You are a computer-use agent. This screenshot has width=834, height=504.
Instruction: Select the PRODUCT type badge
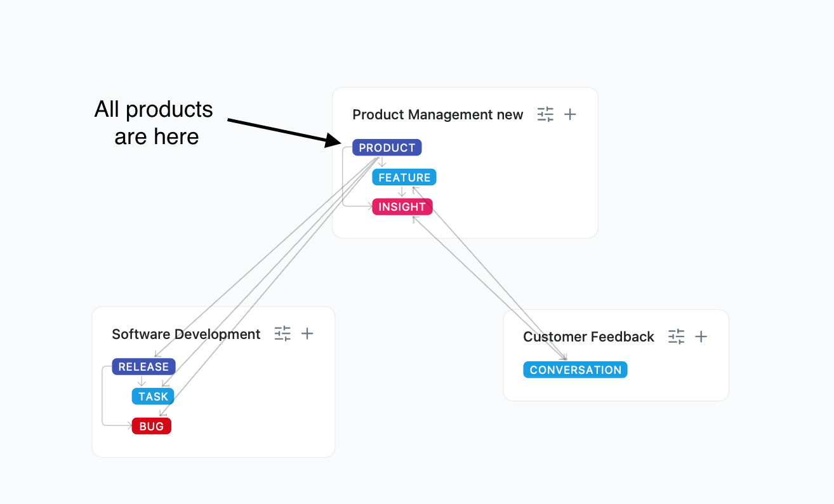[x=387, y=148]
